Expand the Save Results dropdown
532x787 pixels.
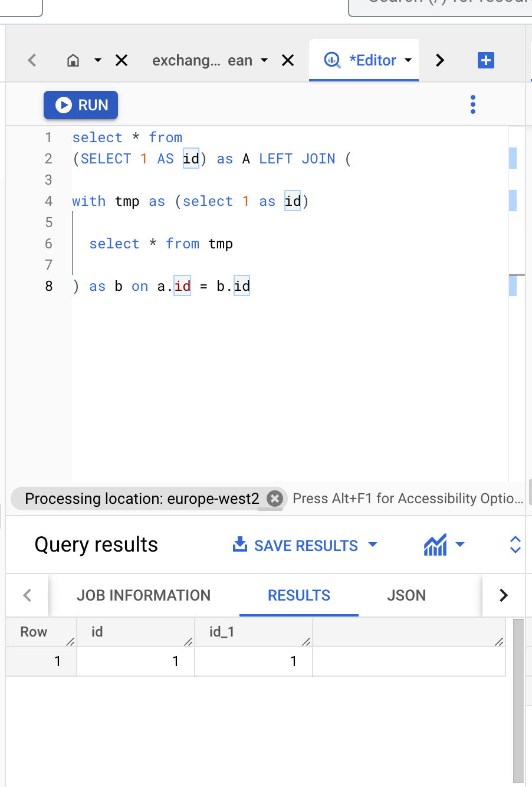click(x=373, y=545)
